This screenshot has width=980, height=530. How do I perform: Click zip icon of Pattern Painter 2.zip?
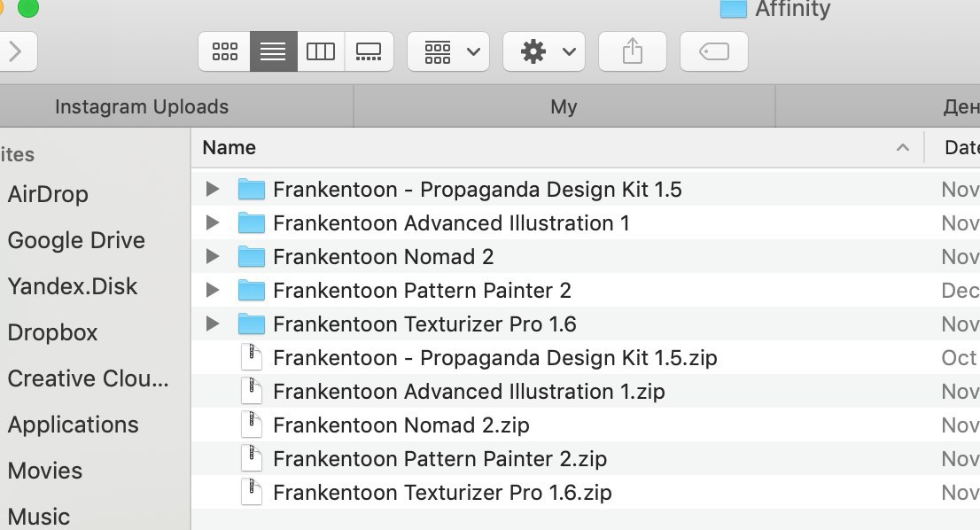(252, 459)
